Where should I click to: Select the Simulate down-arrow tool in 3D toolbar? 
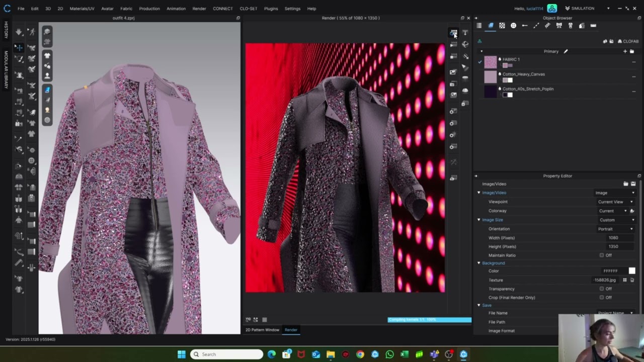coord(19,32)
